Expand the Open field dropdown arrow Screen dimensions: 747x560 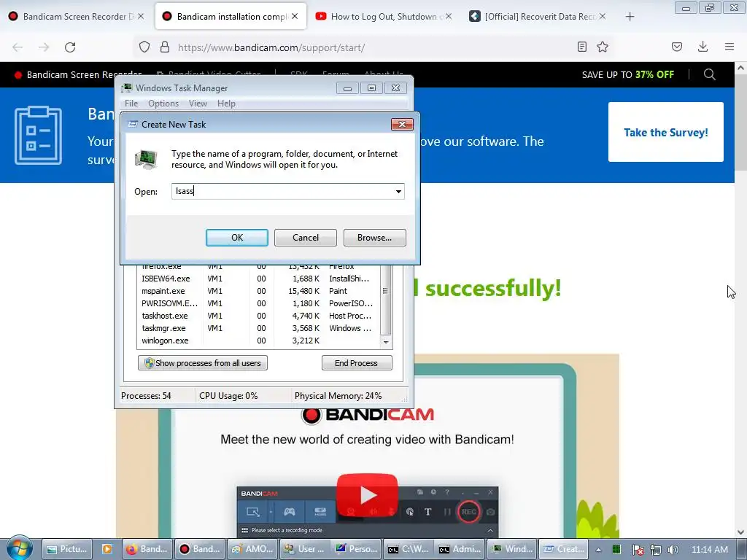tap(398, 192)
